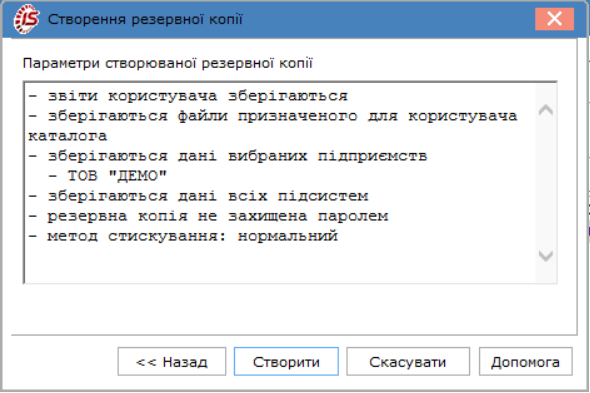Click the line метод стискування: нормальний
The height and width of the screenshot is (393, 590).
pos(183,236)
